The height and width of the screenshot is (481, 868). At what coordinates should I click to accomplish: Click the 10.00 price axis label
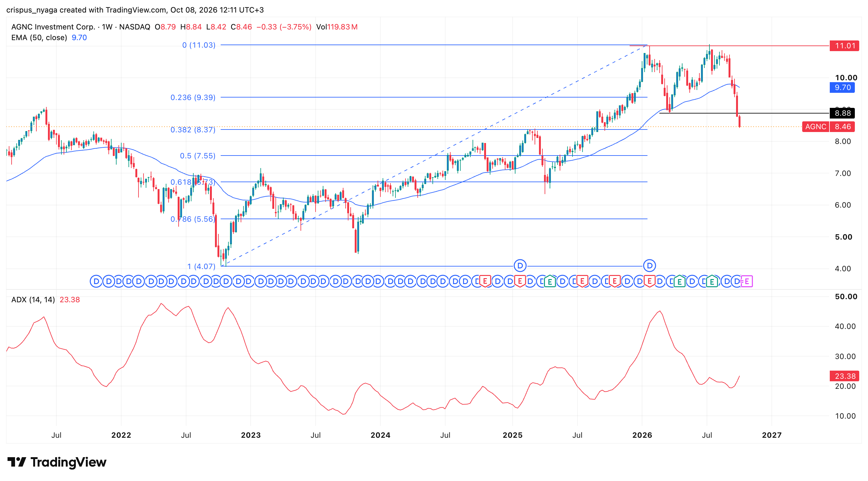[846, 78]
